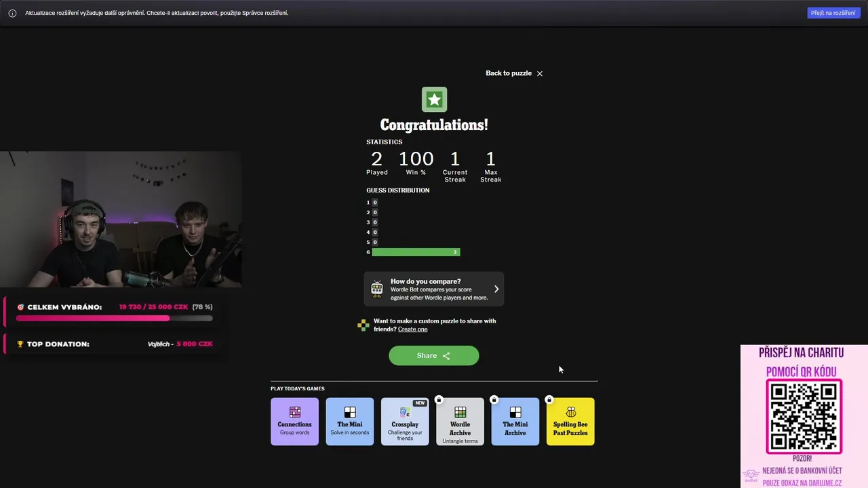Click the lock icon on Wordle Archive
Screen dimensions: 868x488
[x=439, y=400]
